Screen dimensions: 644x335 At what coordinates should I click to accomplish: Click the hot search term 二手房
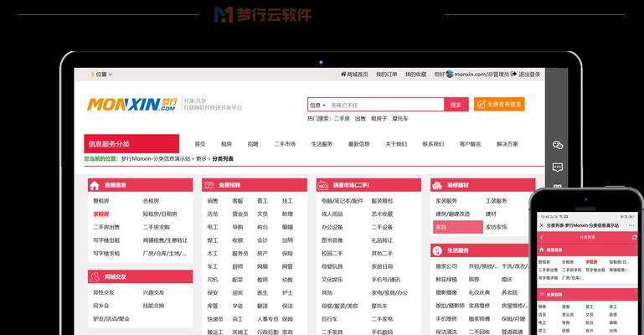click(342, 119)
